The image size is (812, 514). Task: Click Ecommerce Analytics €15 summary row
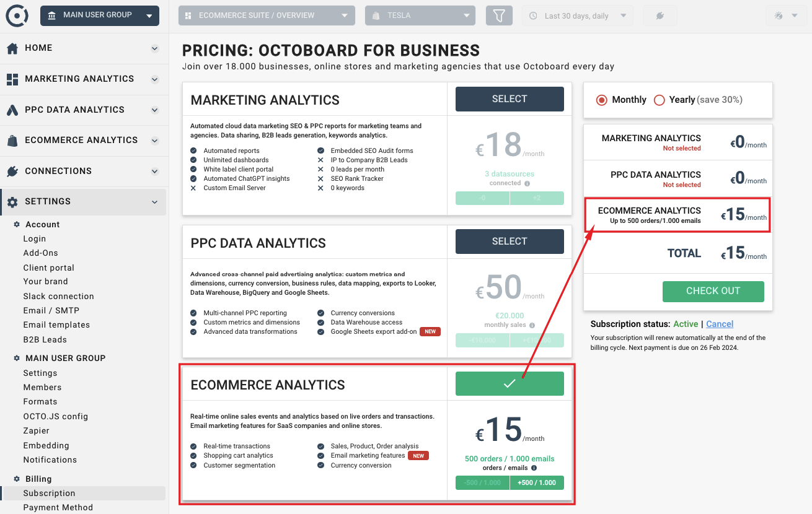pos(677,215)
